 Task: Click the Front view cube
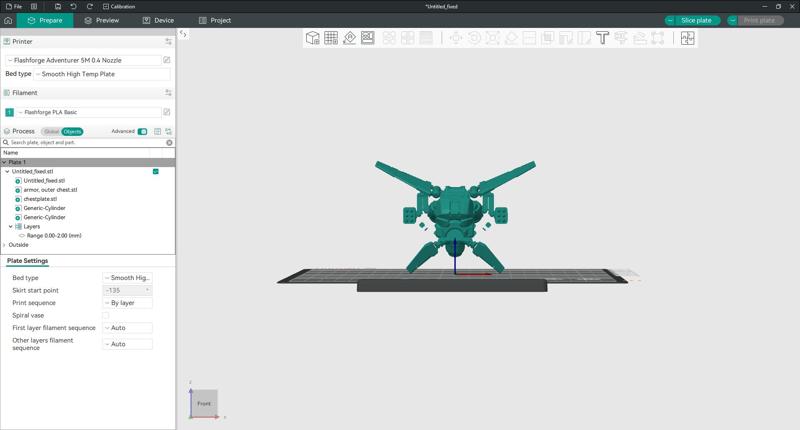[x=204, y=403]
